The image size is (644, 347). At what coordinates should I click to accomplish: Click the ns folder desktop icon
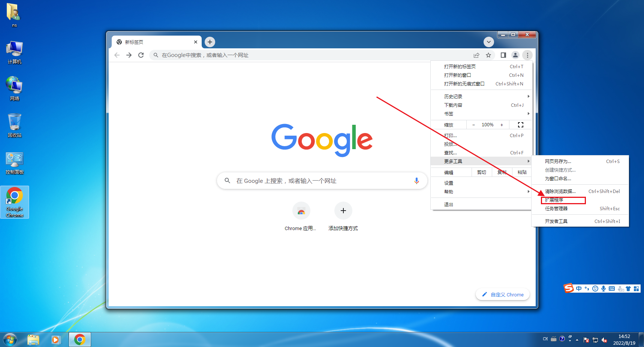point(14,15)
